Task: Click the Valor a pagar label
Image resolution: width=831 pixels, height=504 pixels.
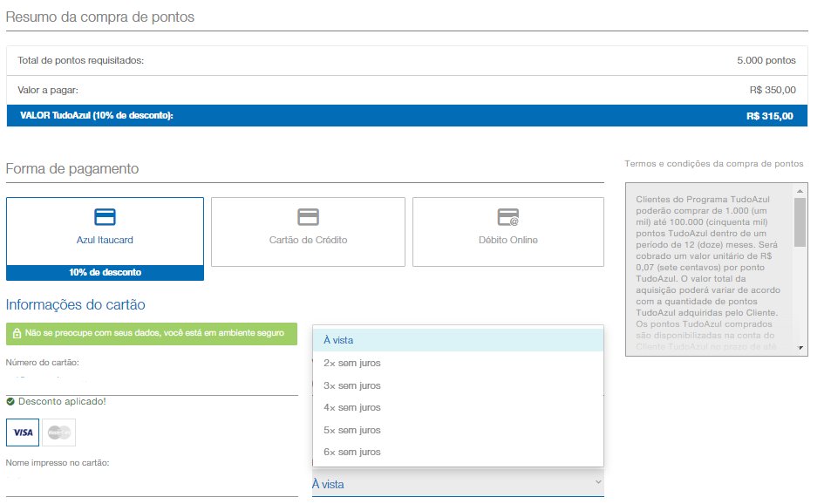Action: tap(48, 90)
